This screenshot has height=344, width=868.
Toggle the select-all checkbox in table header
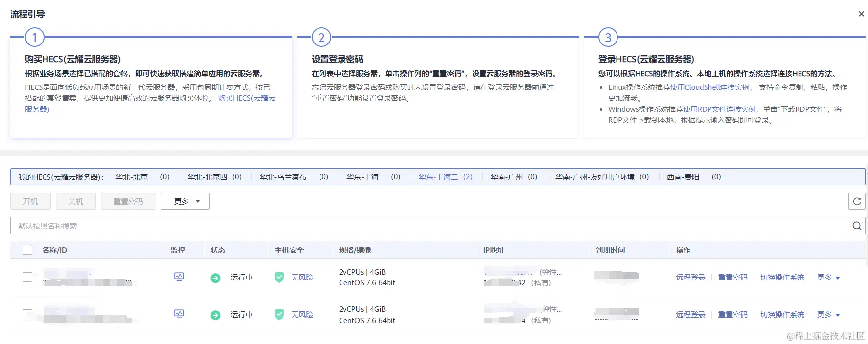point(27,250)
